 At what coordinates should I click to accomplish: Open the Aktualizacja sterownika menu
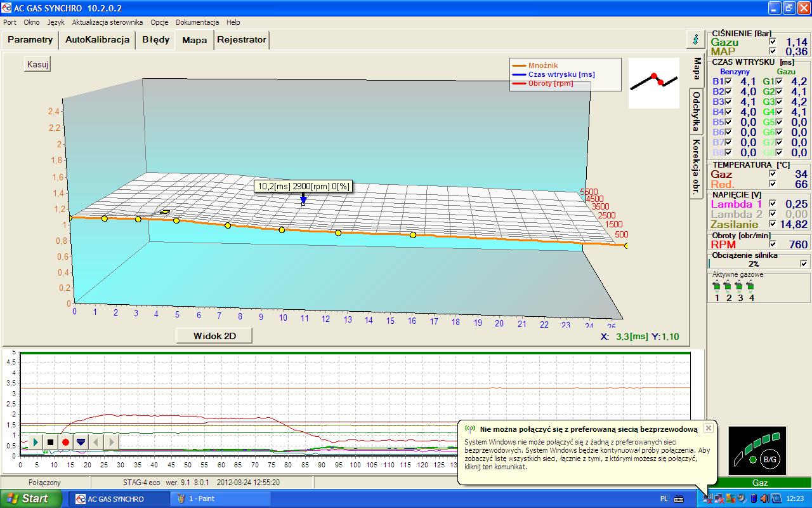tap(107, 22)
